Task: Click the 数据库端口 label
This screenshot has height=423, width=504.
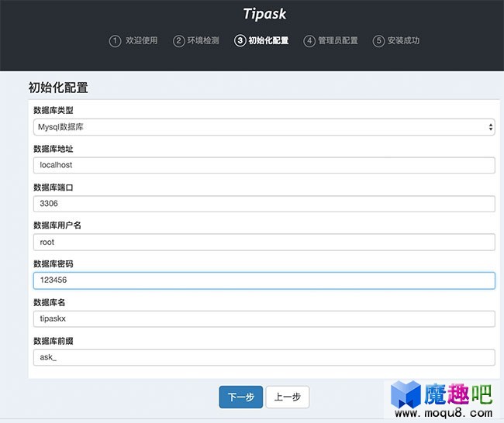Action: click(54, 187)
